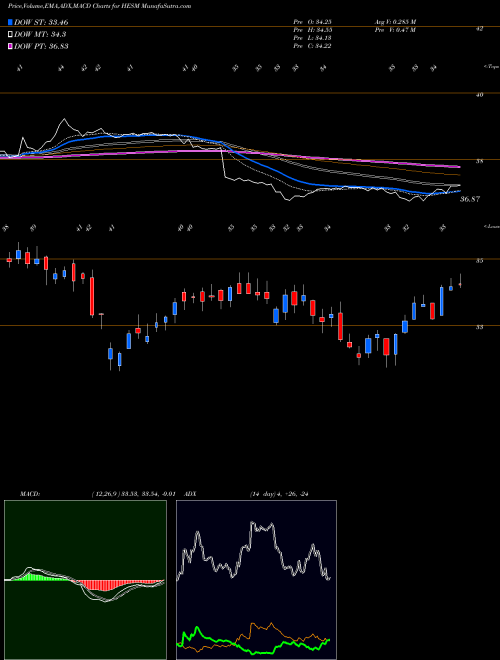Click the 'Pre V: 0.47 M' volume text
The height and width of the screenshot is (660, 500).
tap(395, 30)
